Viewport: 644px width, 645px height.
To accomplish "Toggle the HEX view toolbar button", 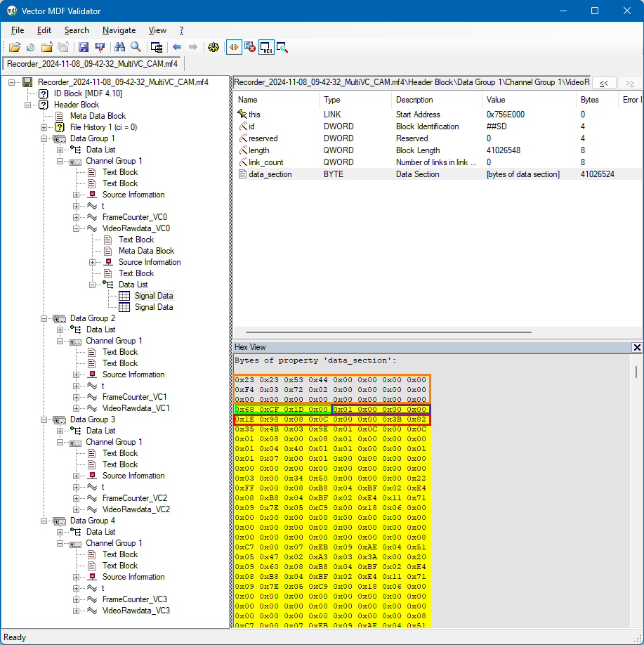I will [x=266, y=47].
